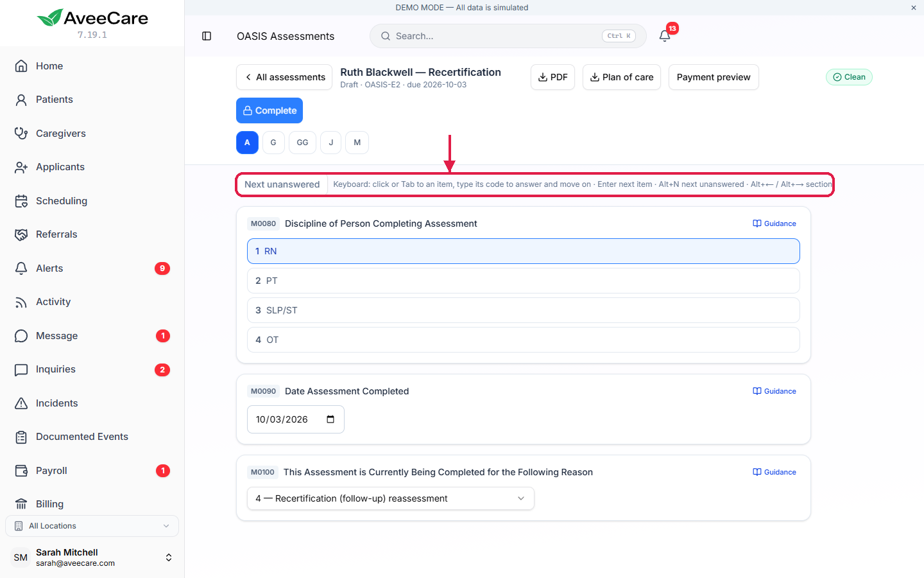The width and height of the screenshot is (924, 578).
Task: Open the calendar picker in date field
Action: coord(330,419)
